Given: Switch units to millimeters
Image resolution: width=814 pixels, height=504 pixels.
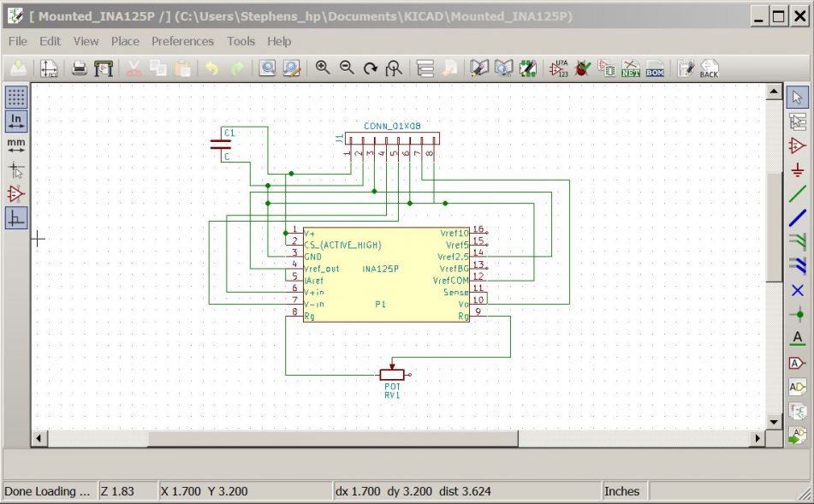Looking at the screenshot, I should pos(16,145).
